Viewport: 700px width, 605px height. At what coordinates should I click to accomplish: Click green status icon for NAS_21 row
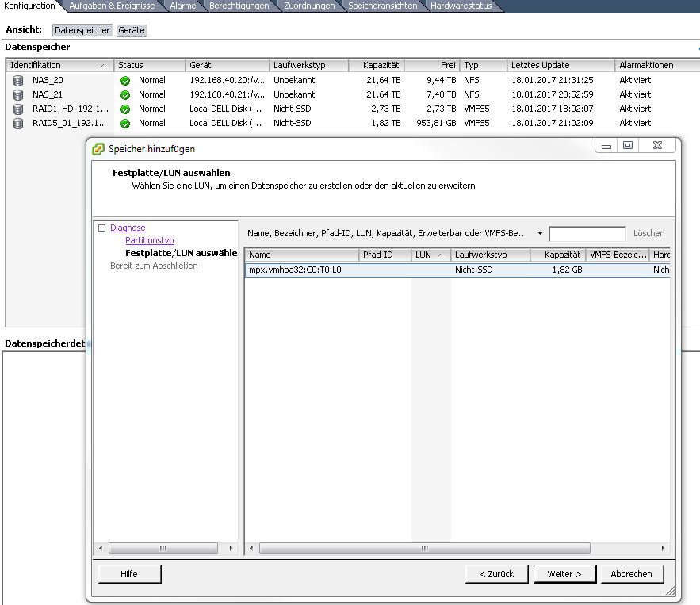[124, 95]
